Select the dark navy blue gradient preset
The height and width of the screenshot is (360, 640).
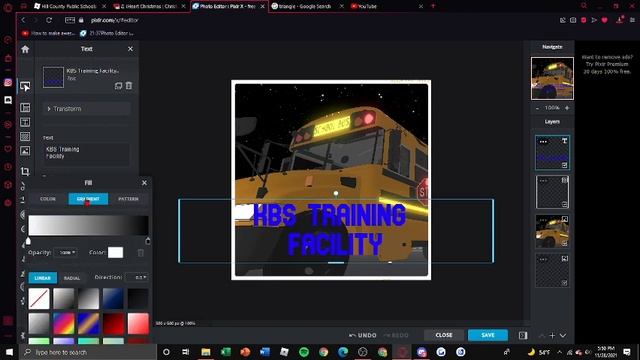point(113,299)
